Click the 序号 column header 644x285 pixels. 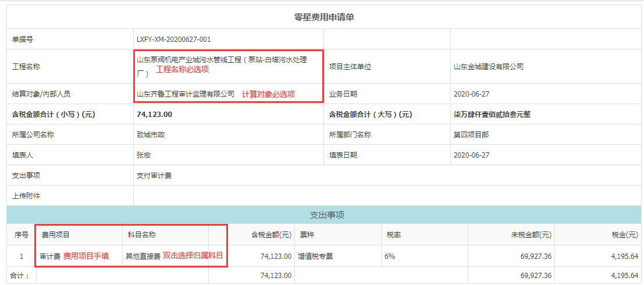click(22, 235)
